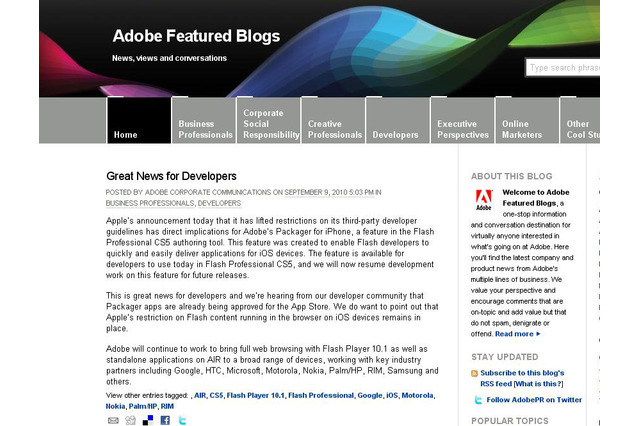640x426 pixels.
Task: Click the Digg share icon under the post
Action: point(131,420)
